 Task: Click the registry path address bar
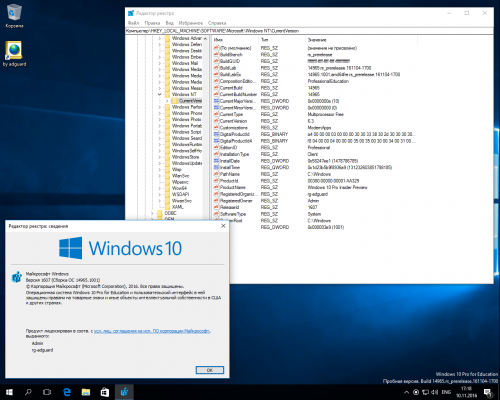[309, 31]
